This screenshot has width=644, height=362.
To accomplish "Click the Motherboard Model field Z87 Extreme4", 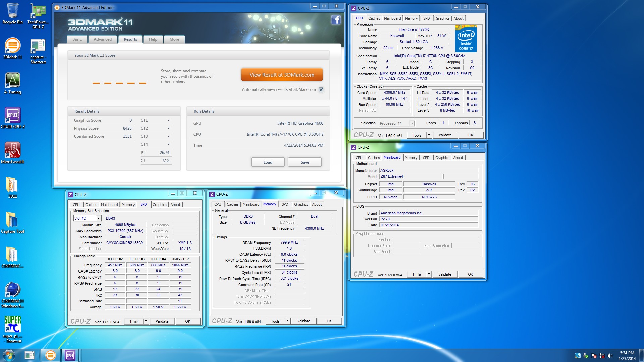I will pyautogui.click(x=411, y=176).
